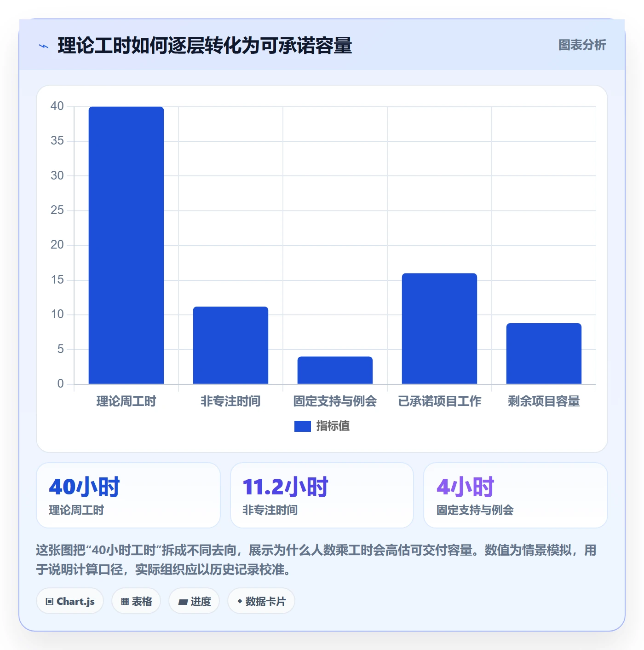
Task: Select the 非专注时间 bar in the chart
Action: click(230, 345)
